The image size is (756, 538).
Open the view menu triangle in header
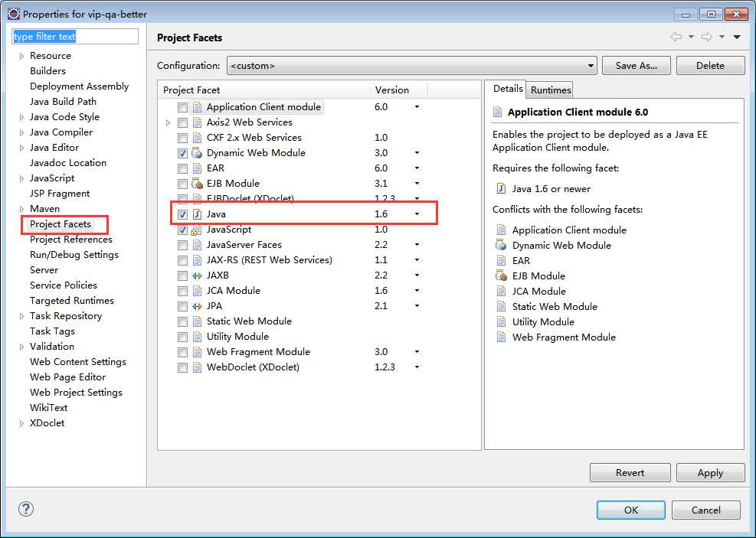pyautogui.click(x=737, y=37)
